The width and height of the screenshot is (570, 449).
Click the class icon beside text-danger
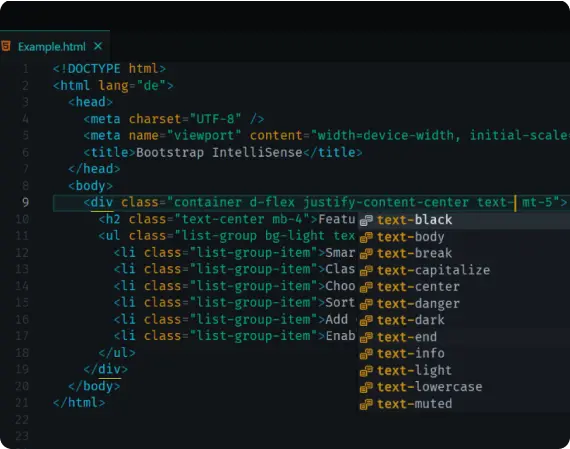(x=366, y=304)
